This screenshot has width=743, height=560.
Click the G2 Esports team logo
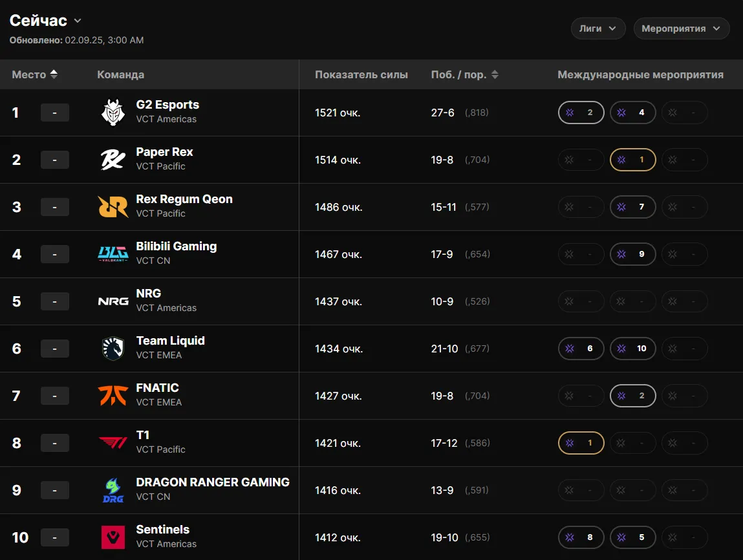113,113
